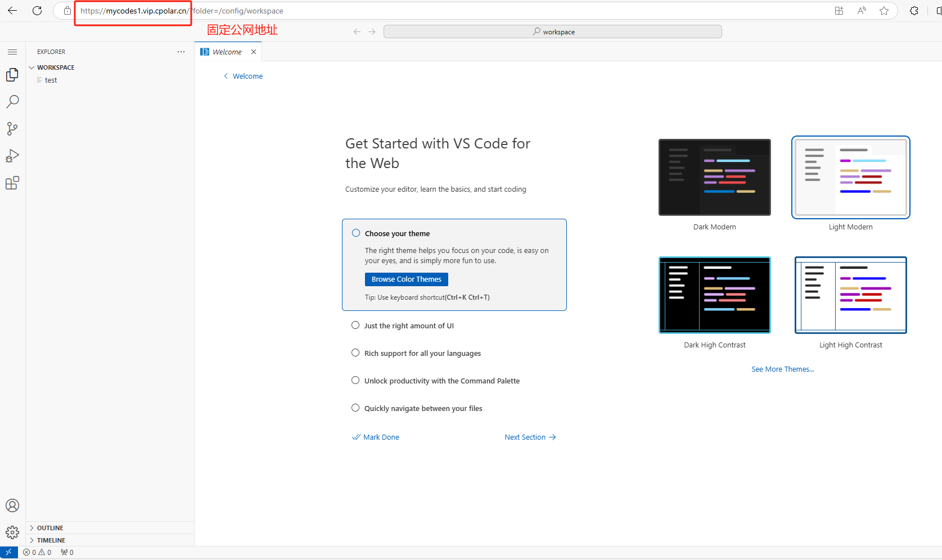
Task: Open the Explorer view in activity bar
Action: (12, 75)
